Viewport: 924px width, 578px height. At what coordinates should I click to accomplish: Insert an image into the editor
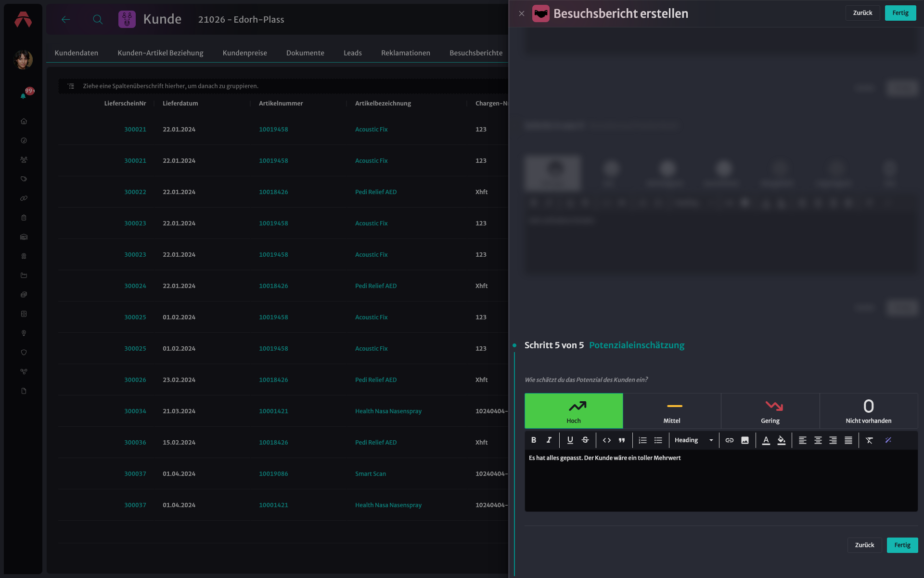pyautogui.click(x=745, y=440)
